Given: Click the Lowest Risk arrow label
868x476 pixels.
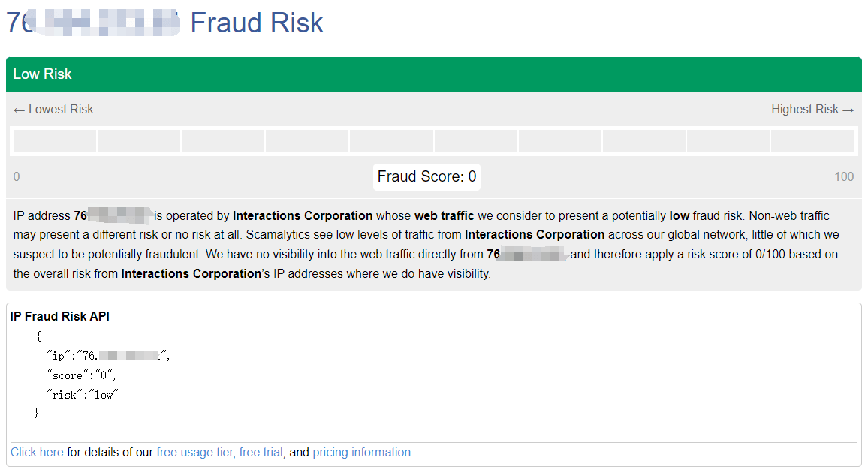Looking at the screenshot, I should pos(53,110).
